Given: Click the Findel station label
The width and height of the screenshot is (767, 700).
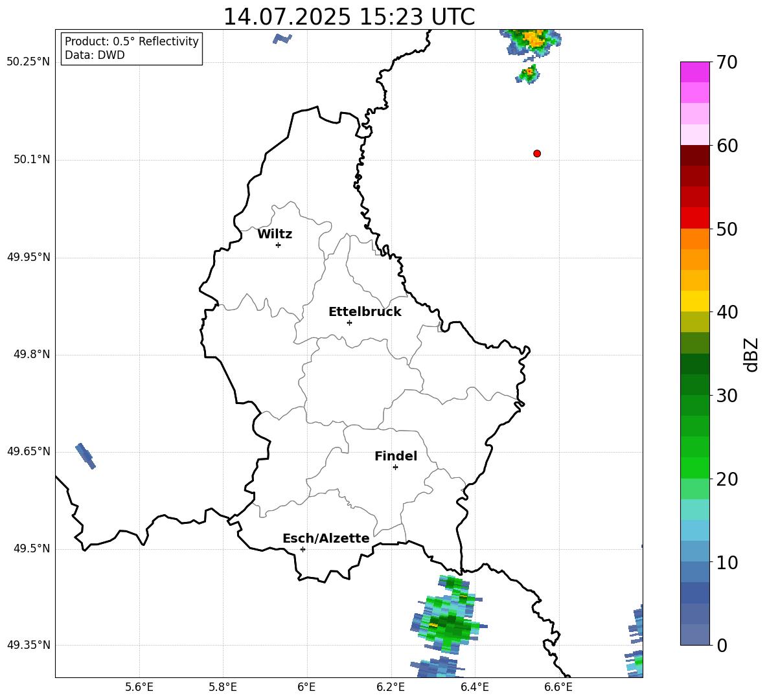Looking at the screenshot, I should [396, 456].
